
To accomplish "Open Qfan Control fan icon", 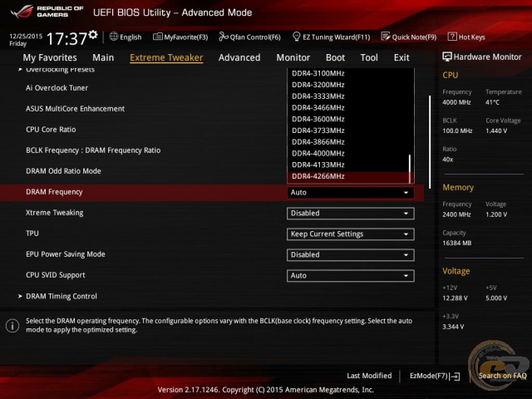I will pos(224,37).
